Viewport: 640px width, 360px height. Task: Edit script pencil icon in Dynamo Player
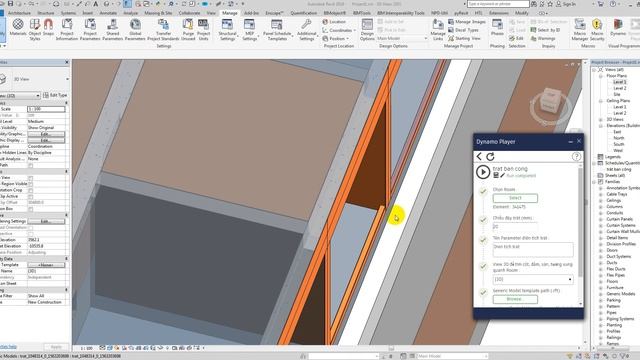[502, 176]
